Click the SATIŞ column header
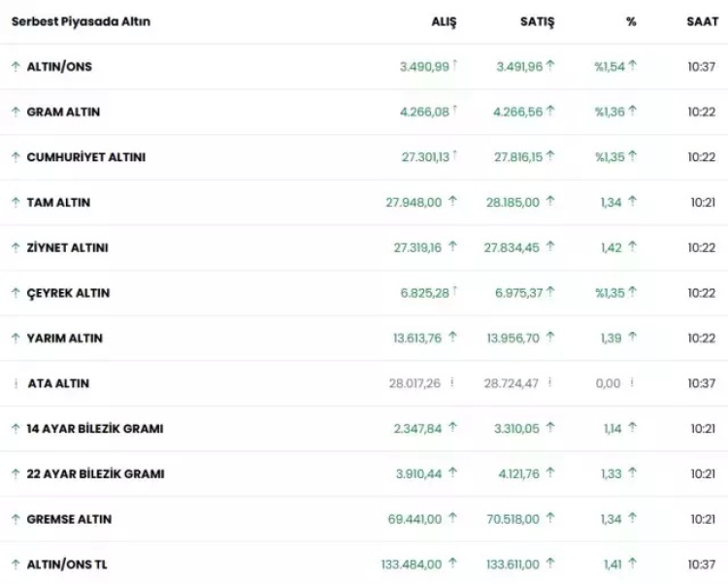This screenshot has height=584, width=728. [538, 21]
